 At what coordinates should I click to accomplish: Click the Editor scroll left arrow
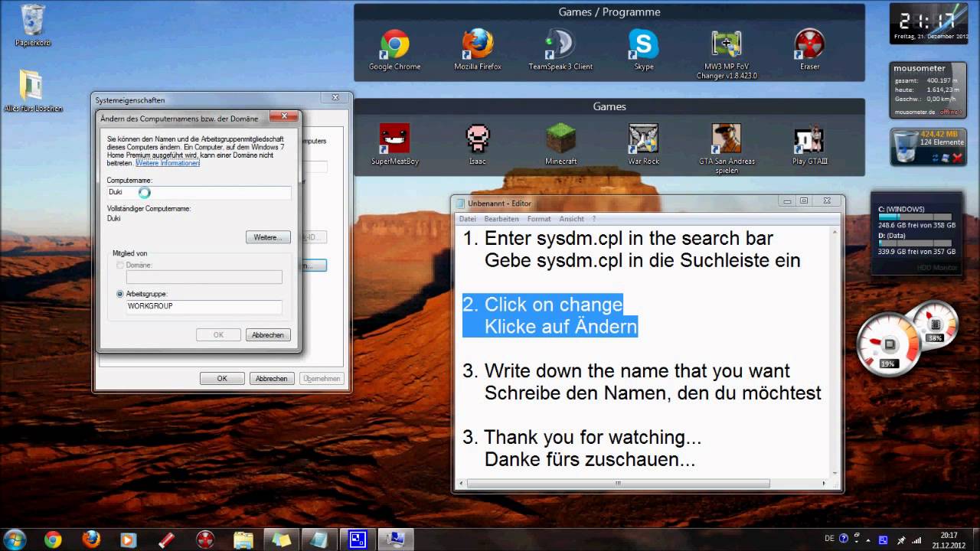[x=461, y=484]
